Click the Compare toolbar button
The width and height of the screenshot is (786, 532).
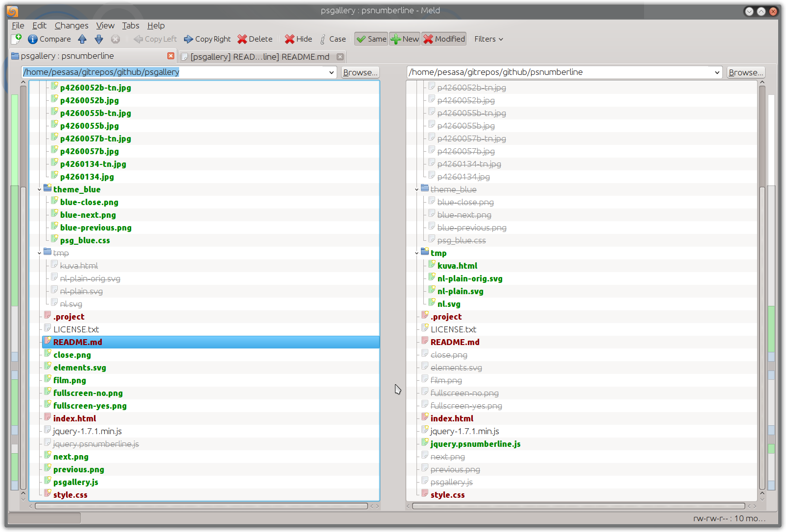49,39
